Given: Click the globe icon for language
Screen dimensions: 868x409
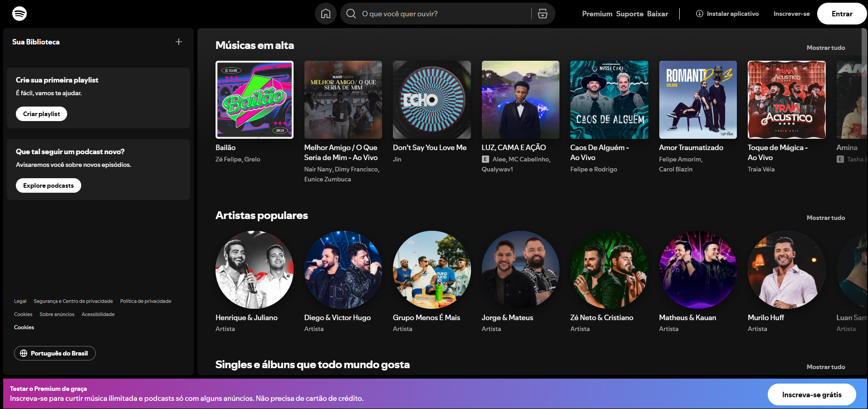Looking at the screenshot, I should [24, 353].
